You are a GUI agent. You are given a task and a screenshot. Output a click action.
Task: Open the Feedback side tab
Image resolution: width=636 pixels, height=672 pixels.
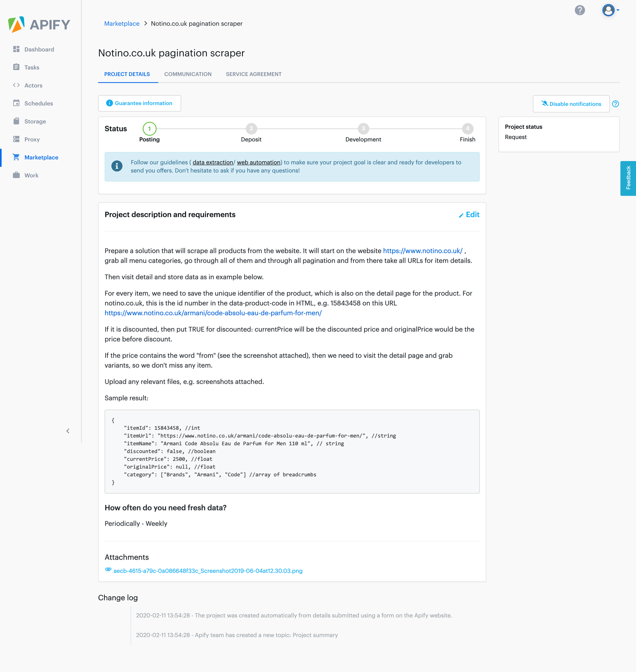click(x=628, y=178)
